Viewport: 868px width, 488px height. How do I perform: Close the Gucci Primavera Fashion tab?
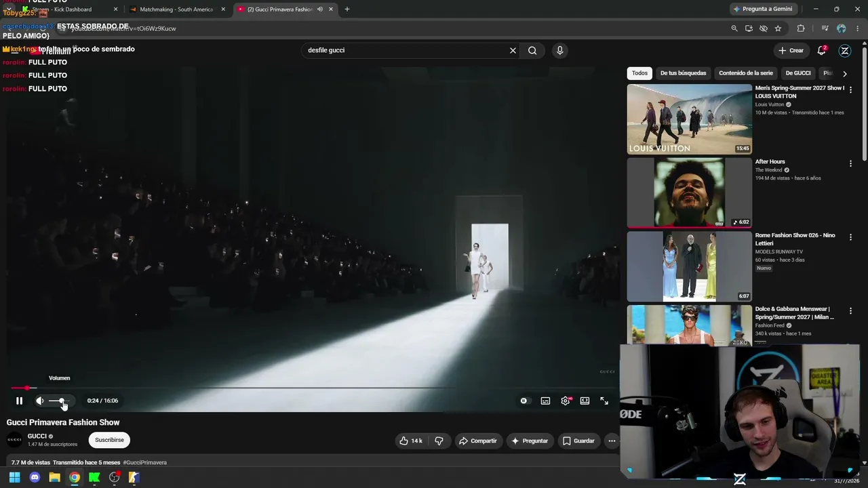pyautogui.click(x=330, y=9)
